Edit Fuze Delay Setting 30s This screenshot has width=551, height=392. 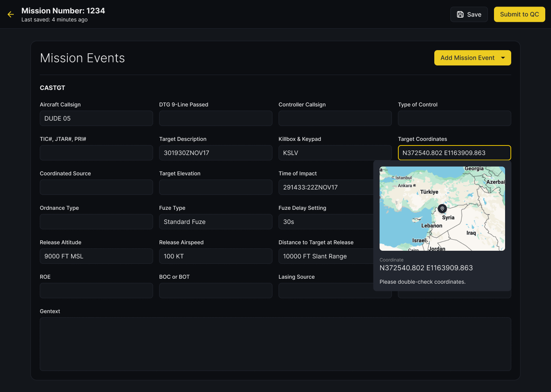326,222
